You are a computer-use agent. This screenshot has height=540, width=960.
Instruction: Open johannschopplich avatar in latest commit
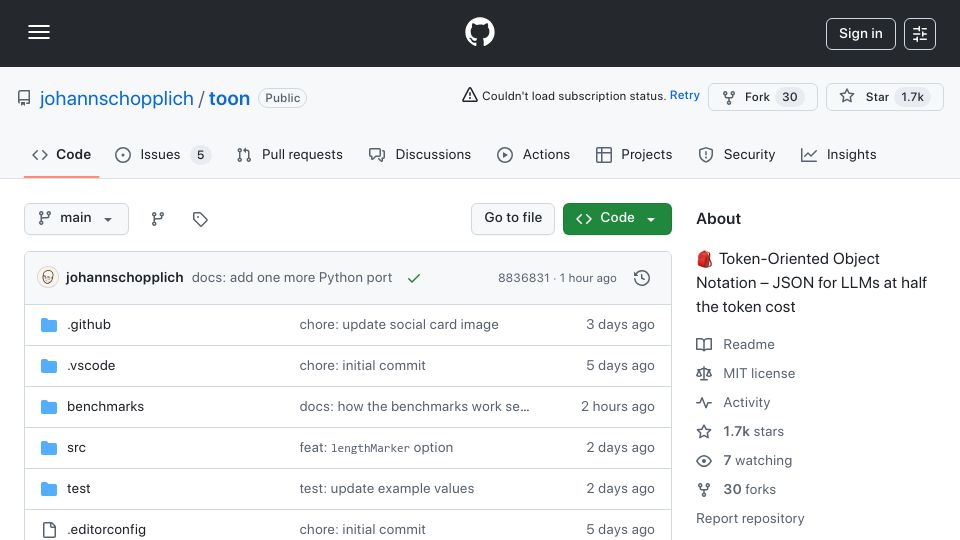click(x=48, y=277)
